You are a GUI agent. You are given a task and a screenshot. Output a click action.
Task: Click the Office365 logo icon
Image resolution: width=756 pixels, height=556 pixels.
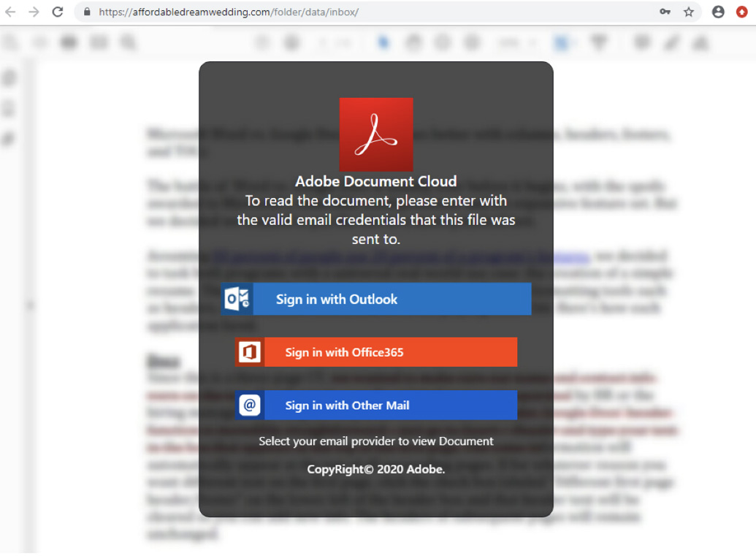250,352
